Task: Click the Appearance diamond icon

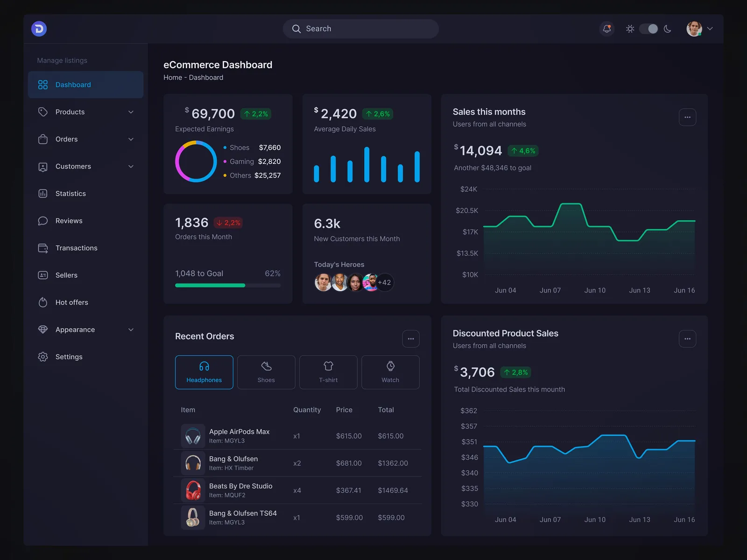Action: [43, 329]
